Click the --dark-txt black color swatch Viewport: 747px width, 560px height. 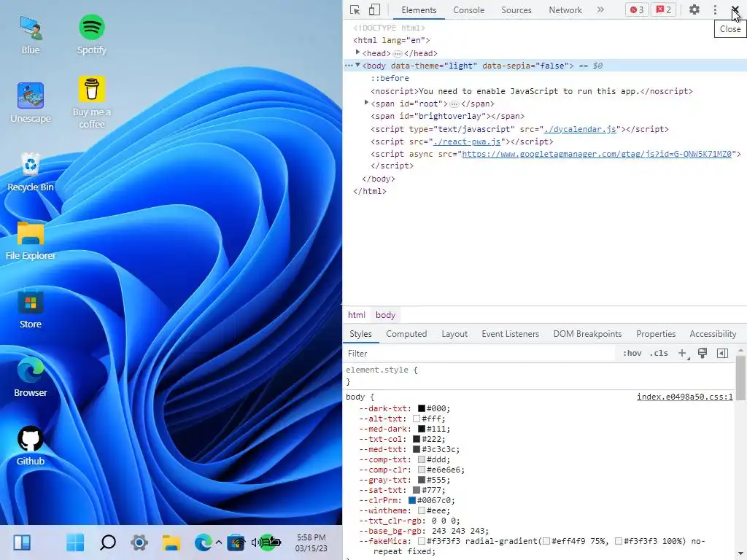click(422, 408)
